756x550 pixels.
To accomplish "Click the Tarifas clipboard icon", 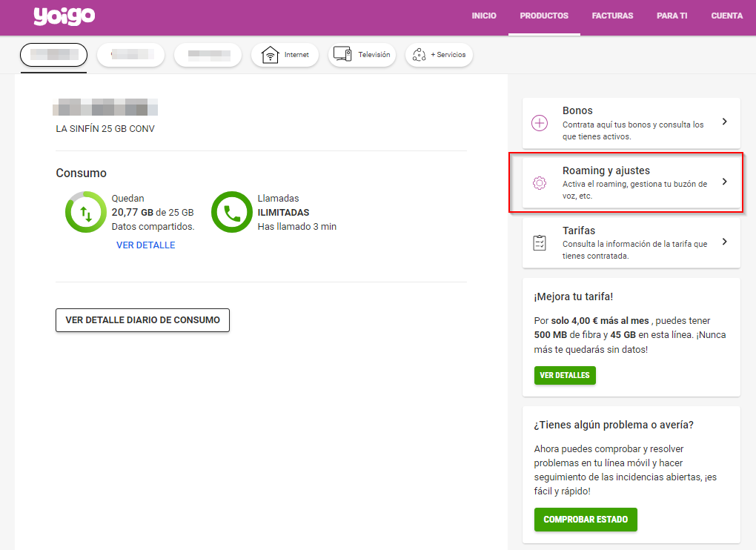I will [x=540, y=243].
